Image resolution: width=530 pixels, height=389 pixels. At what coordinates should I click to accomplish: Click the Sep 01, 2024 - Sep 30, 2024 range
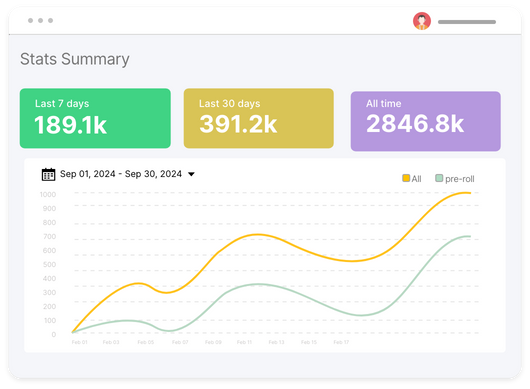coord(121,174)
